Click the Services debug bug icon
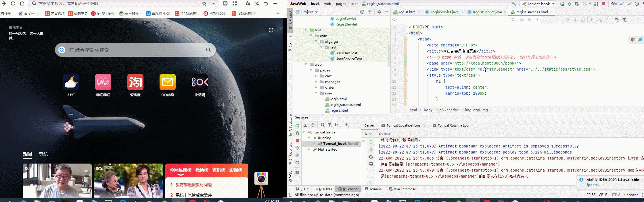 [x=297, y=133]
